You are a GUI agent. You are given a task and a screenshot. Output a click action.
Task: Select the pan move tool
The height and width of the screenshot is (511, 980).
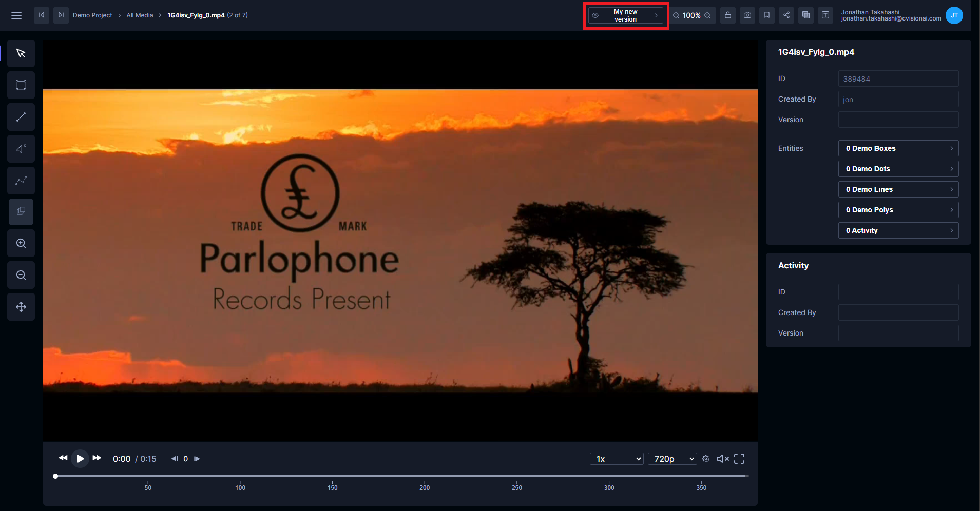[21, 307]
